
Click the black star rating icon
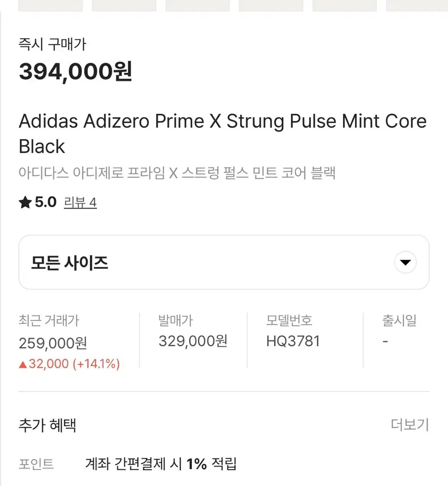(25, 202)
